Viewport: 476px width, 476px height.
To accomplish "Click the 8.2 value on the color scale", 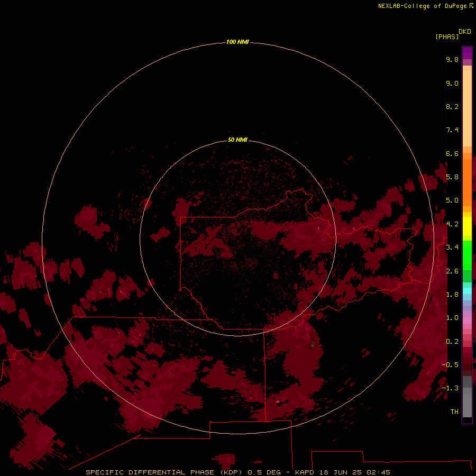I will pyautogui.click(x=452, y=106).
